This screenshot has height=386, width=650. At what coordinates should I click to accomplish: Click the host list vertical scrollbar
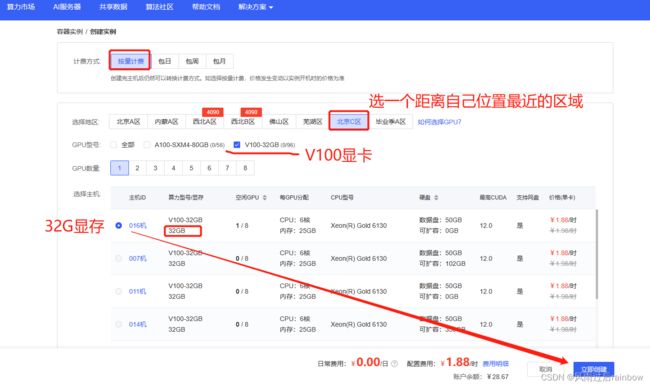(597, 254)
